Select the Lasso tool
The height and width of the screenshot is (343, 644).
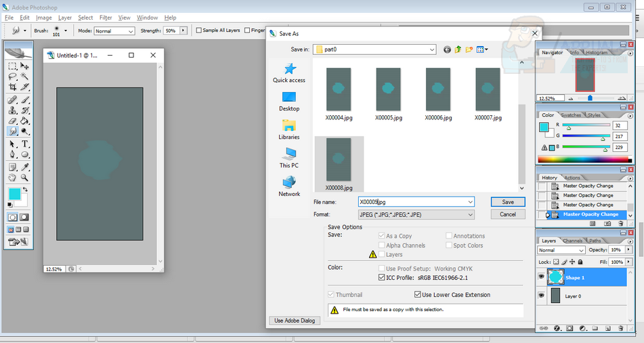point(12,76)
